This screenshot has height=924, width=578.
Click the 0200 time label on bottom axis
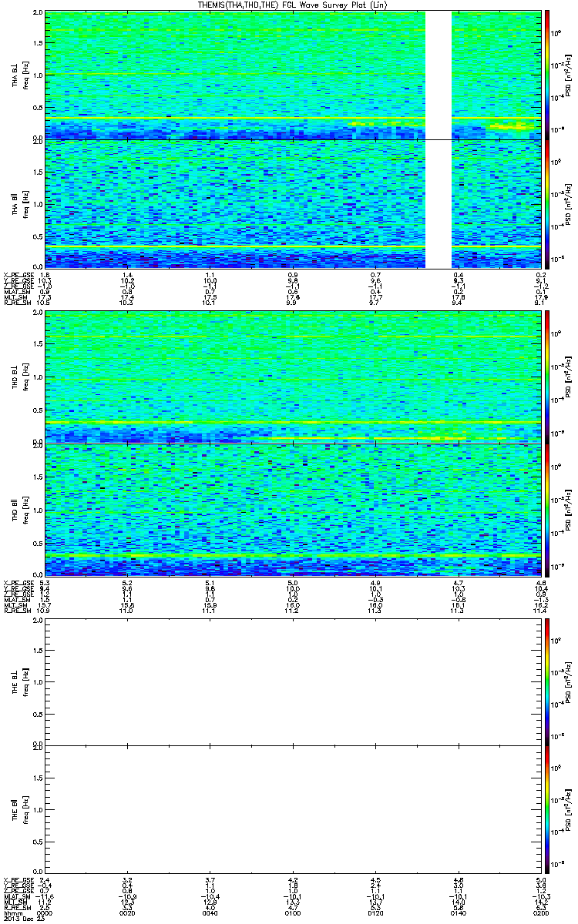click(x=540, y=912)
